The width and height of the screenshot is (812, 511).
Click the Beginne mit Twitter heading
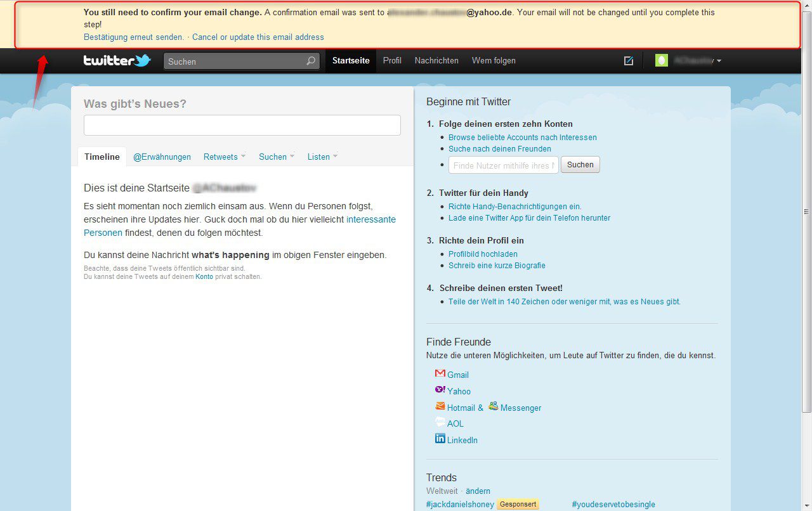(x=468, y=101)
